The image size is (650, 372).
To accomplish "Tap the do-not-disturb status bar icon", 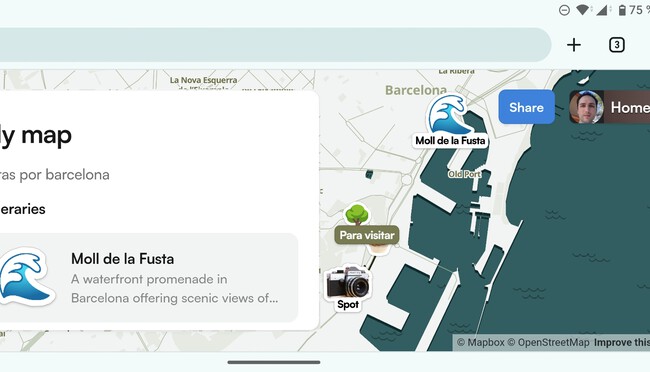I will [564, 10].
